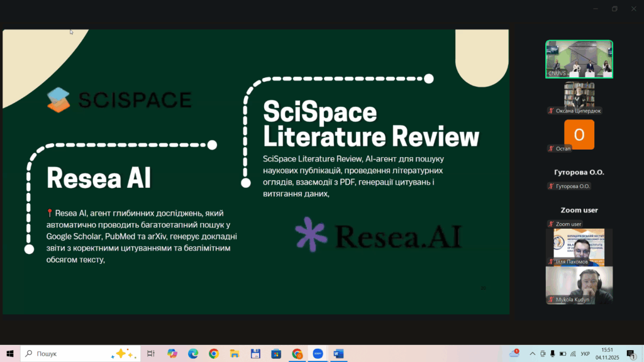Open Microsoft Store taskbar icon
The image size is (644, 362).
(x=276, y=353)
